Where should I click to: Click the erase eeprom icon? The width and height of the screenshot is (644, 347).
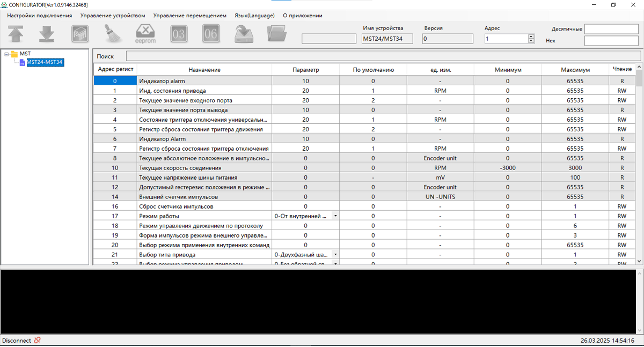145,34
